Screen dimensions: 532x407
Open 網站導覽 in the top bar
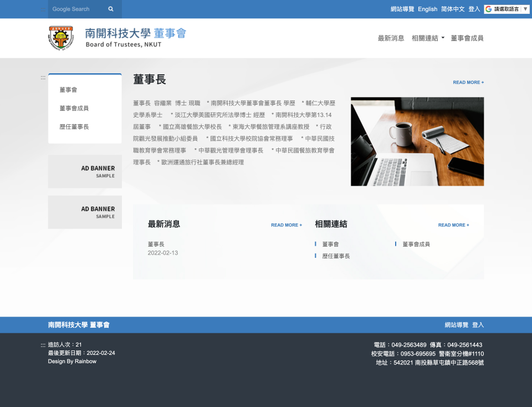(x=402, y=9)
